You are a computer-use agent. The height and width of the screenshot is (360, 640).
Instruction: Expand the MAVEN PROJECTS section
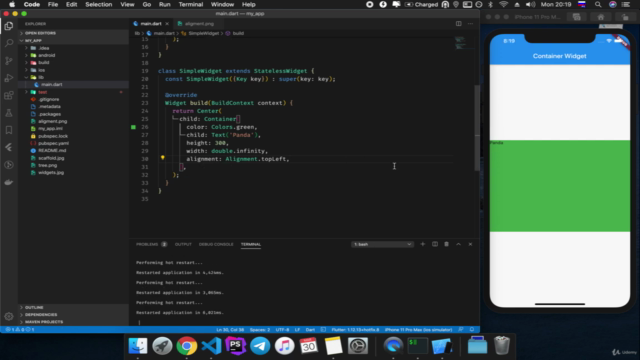tap(44, 322)
